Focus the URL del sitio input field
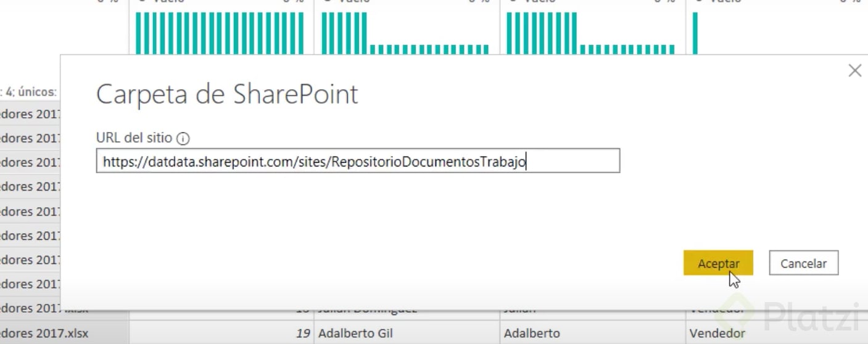Screen dimensions: 868x344 pyautogui.click(x=358, y=161)
